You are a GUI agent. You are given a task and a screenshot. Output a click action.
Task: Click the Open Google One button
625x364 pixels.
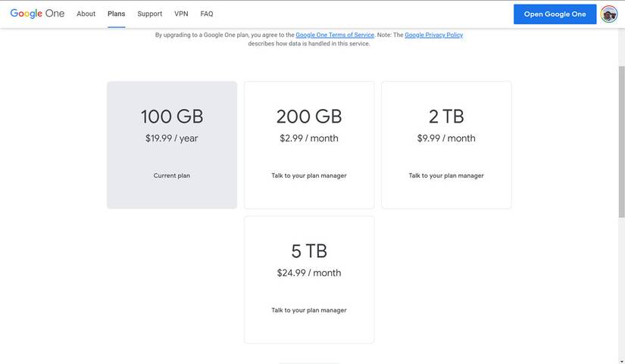pos(555,14)
